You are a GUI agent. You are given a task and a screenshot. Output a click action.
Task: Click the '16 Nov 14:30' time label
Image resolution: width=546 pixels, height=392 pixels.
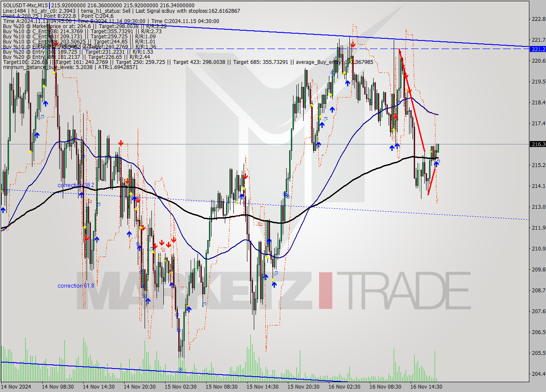click(426, 386)
